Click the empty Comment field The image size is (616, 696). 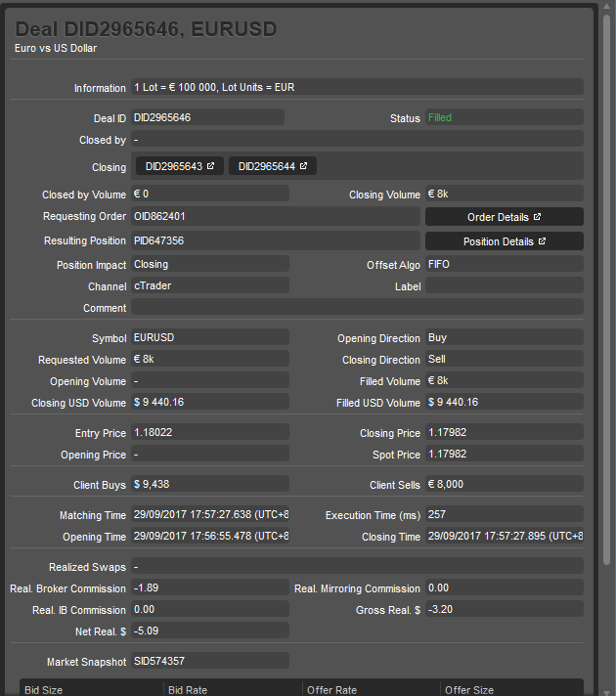pos(357,307)
